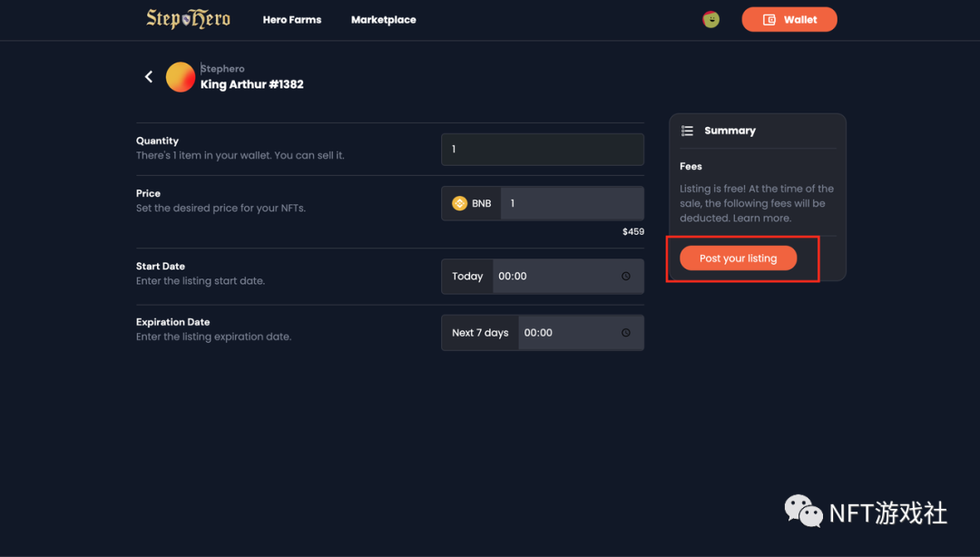Click the 'Quantity' label
The image size is (980, 557).
tap(158, 141)
